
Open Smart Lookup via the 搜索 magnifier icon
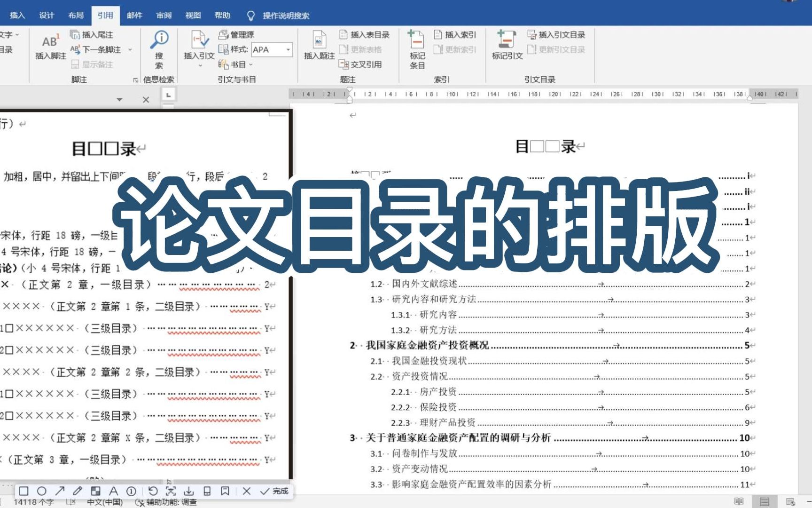[x=160, y=38]
